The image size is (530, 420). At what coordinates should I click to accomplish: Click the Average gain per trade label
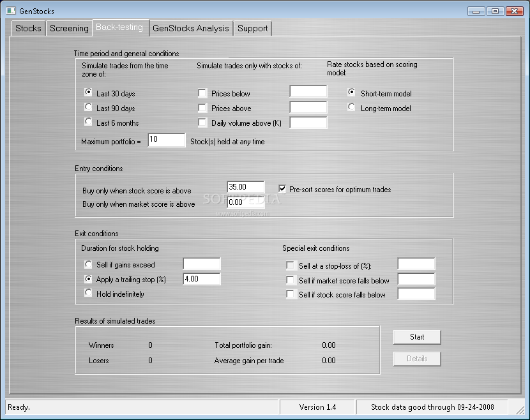(249, 361)
